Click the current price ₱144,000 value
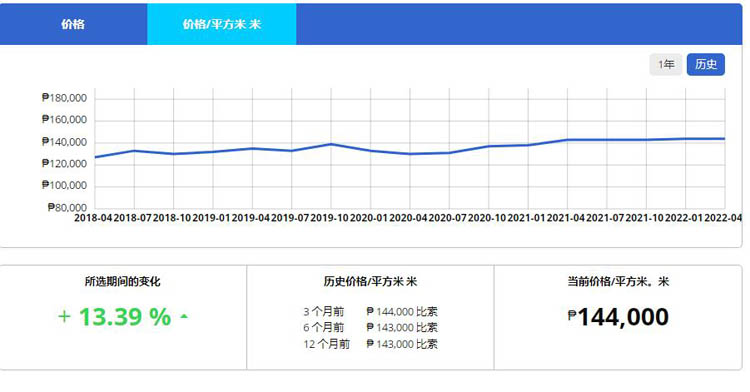This screenshot has width=750, height=392. [x=618, y=317]
